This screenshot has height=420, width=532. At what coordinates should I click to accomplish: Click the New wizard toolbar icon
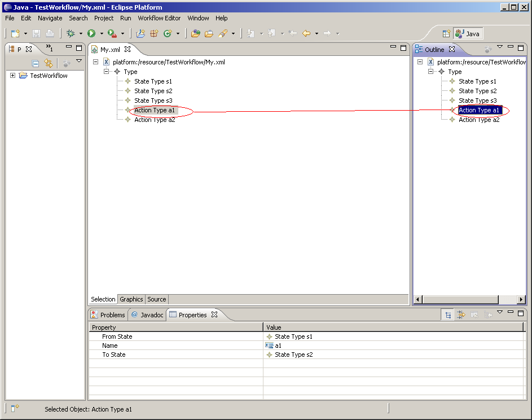tap(15, 34)
